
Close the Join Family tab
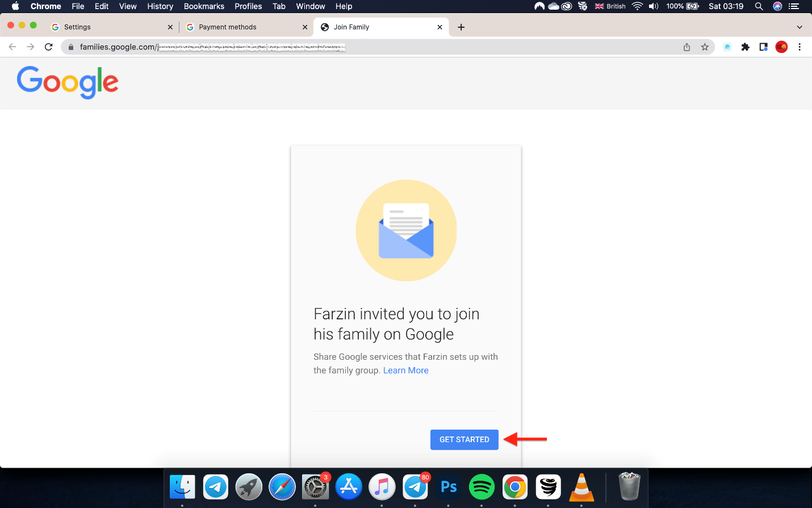pos(440,27)
